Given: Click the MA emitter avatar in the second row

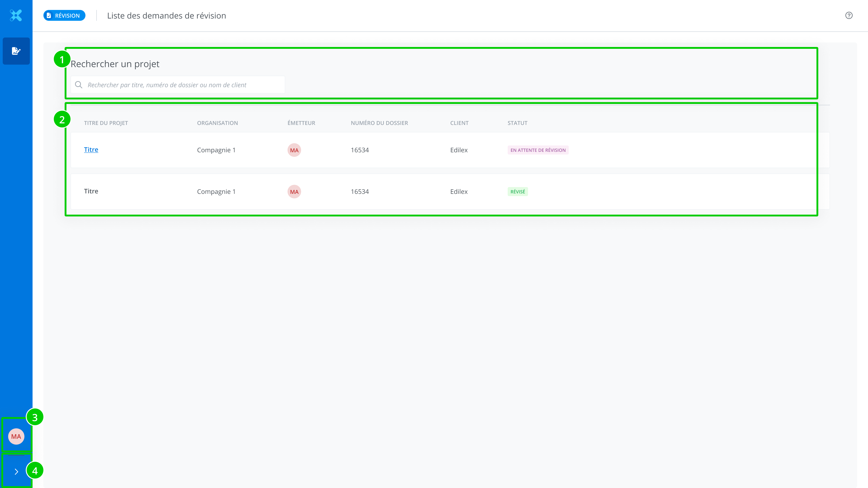Looking at the screenshot, I should click(x=294, y=192).
